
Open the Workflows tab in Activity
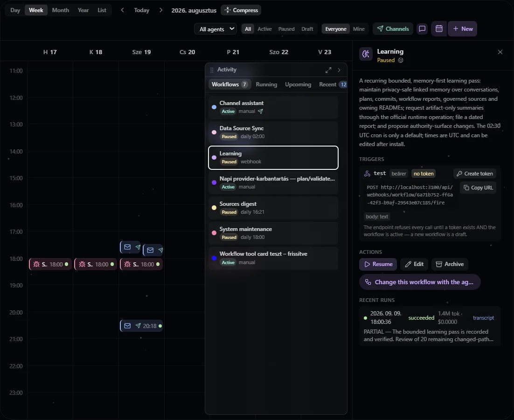tap(229, 84)
